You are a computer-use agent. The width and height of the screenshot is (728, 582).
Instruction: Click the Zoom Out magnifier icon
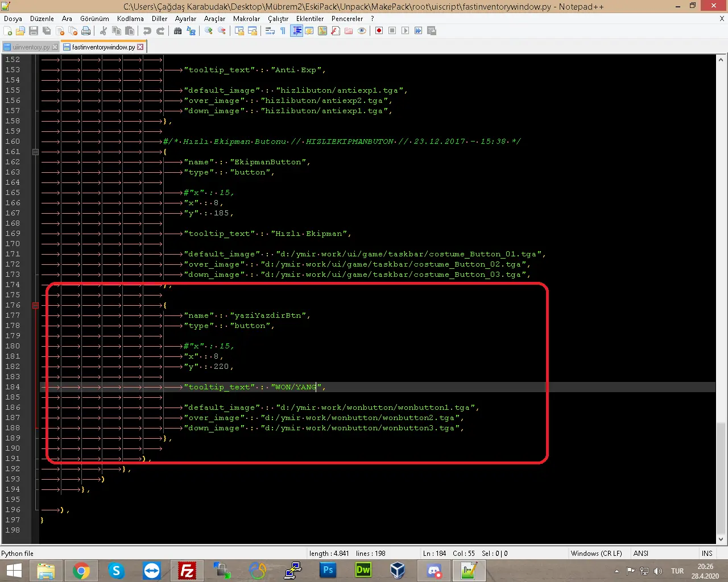[222, 31]
